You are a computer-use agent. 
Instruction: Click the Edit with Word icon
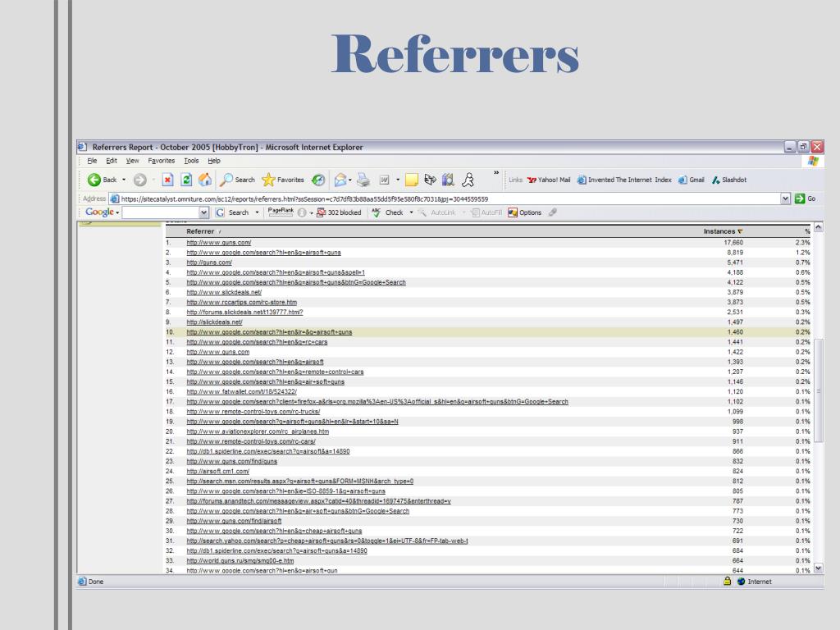pos(384,180)
